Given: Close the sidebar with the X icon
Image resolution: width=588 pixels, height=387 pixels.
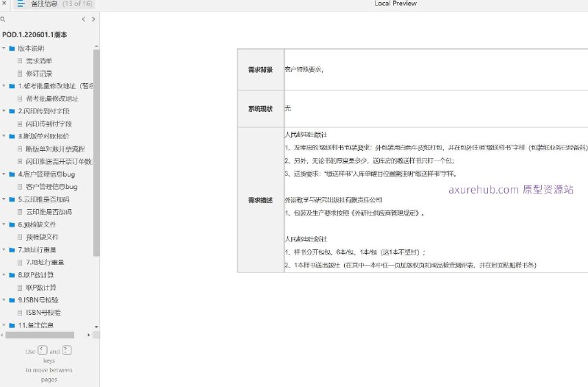Looking at the screenshot, I should 4,3.
